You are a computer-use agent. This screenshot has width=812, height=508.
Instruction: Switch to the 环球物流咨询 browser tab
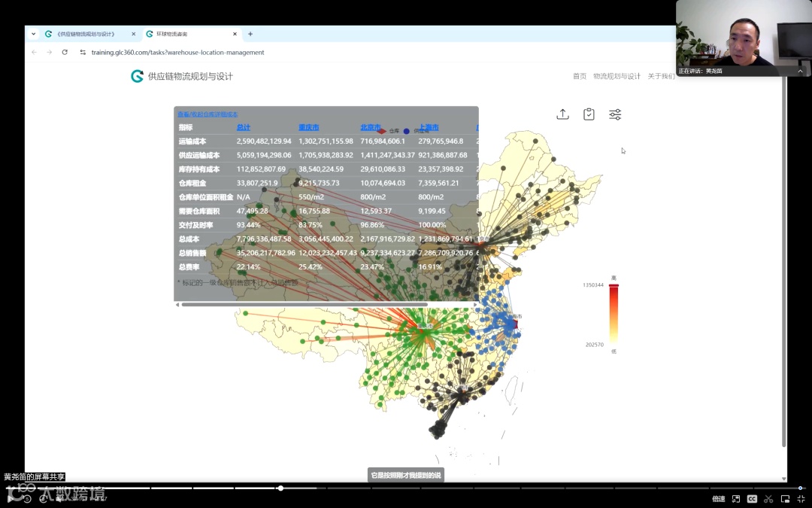(192, 34)
